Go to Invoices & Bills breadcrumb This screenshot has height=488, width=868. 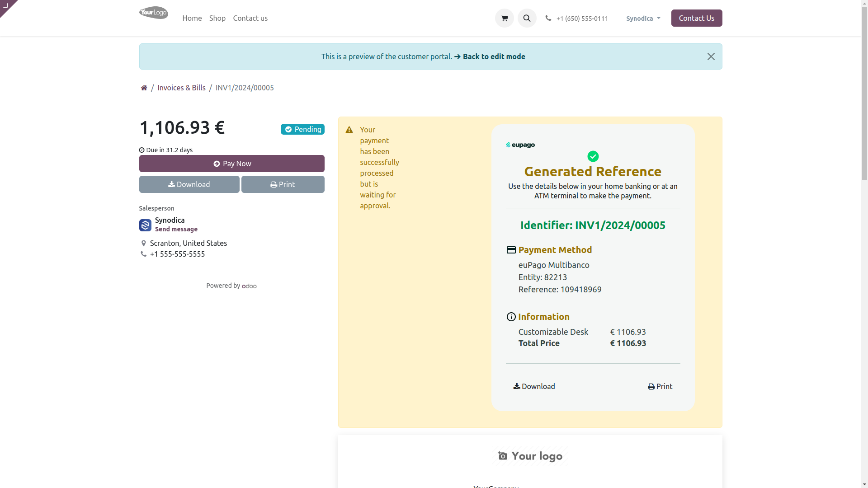pyautogui.click(x=181, y=88)
